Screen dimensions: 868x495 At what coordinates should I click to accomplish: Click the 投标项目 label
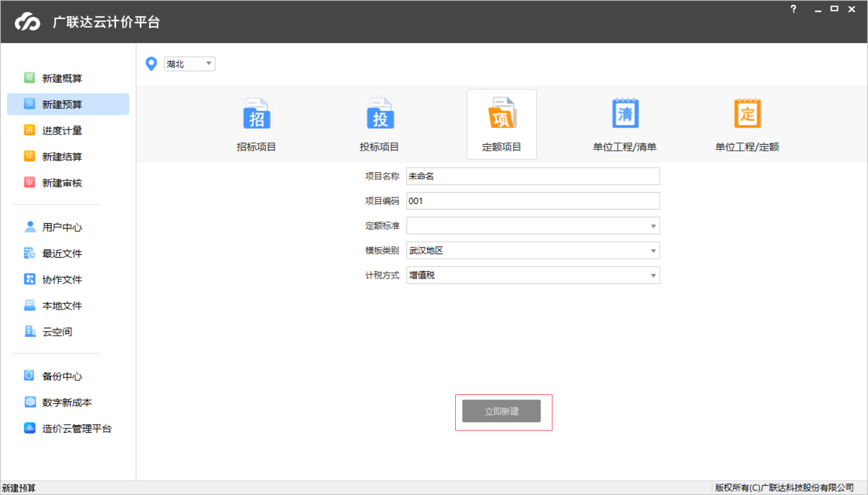click(x=379, y=147)
